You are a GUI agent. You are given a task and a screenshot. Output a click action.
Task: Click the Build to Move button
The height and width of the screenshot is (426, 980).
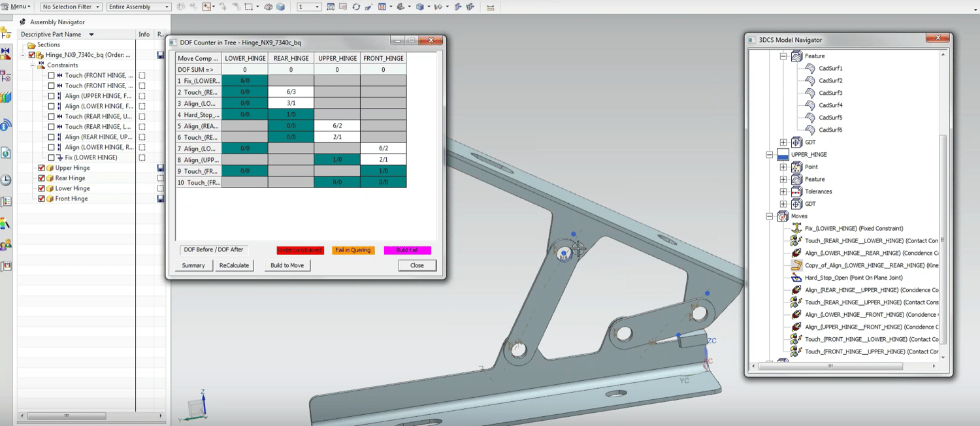tap(287, 265)
